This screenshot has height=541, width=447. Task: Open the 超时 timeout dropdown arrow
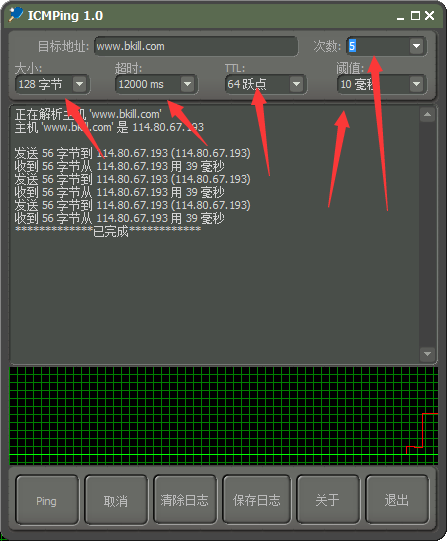point(187,84)
